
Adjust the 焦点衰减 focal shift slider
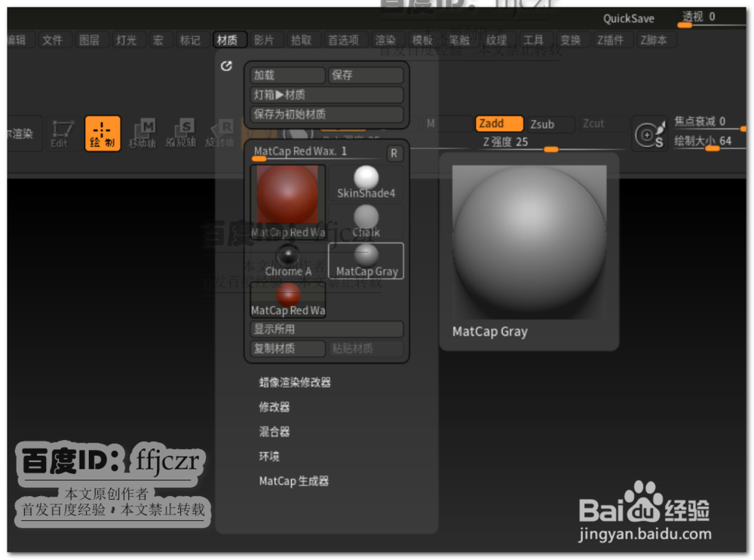tap(710, 123)
